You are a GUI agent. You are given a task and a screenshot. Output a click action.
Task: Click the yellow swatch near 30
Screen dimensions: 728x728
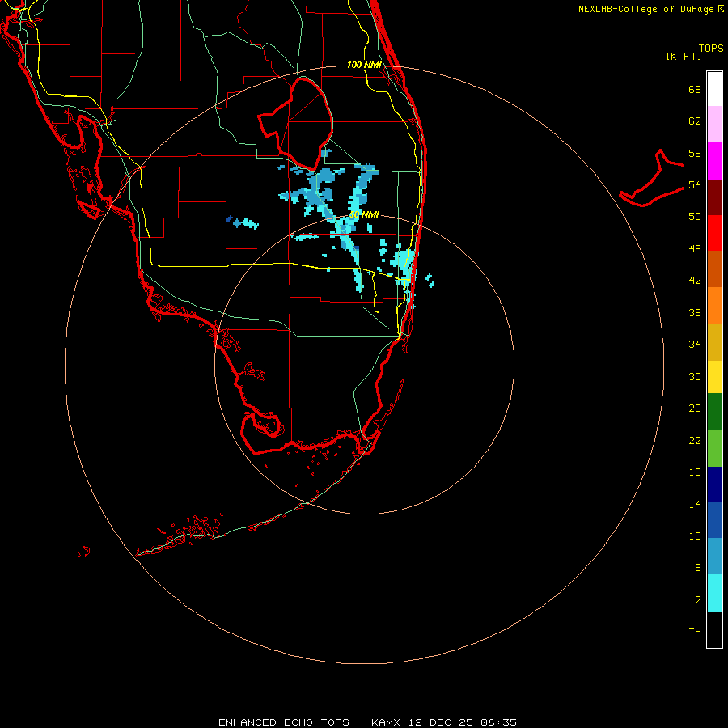tap(714, 377)
